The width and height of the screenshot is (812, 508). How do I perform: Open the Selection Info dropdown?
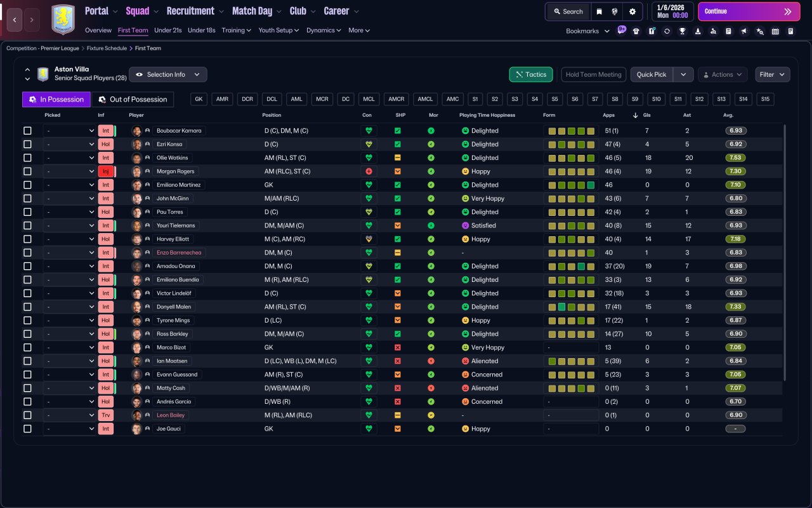click(167, 74)
